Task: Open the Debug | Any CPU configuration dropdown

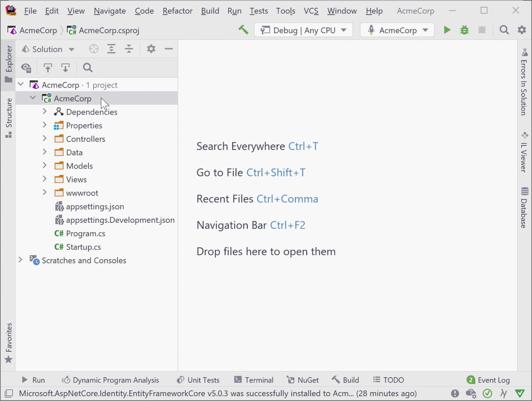Action: pos(303,30)
